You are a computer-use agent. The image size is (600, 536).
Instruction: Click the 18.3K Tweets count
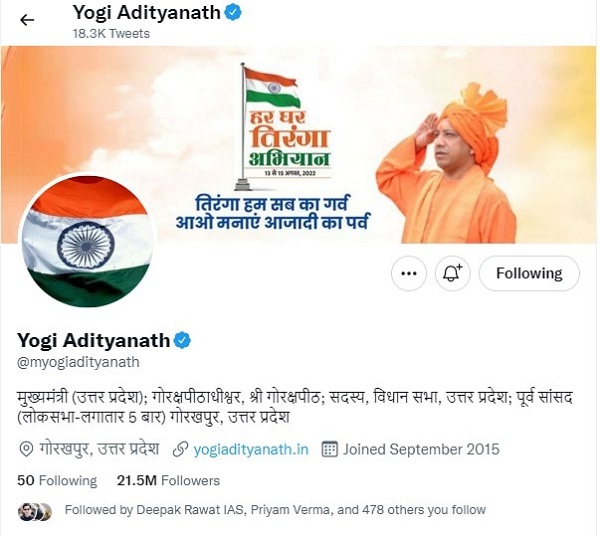click(x=111, y=34)
